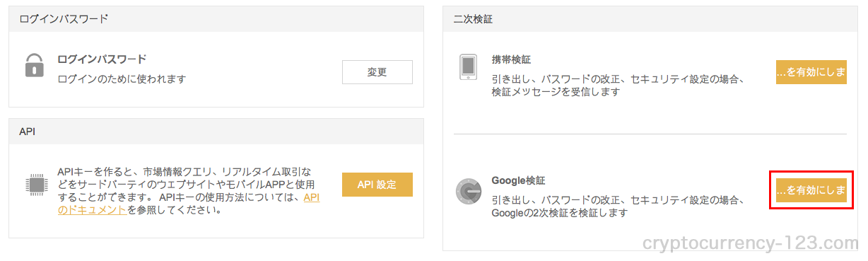Click the Google Authenticator icon

(469, 191)
